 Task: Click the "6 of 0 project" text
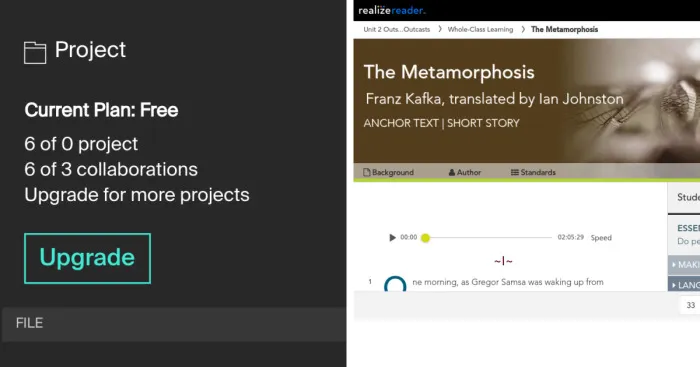(81, 144)
